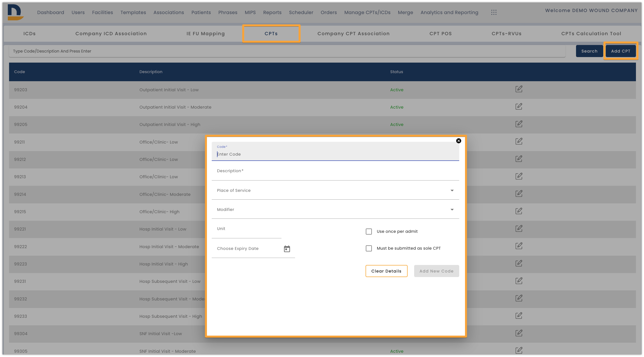Go to Dashboard in top navigation
The width and height of the screenshot is (644, 357).
51,12
